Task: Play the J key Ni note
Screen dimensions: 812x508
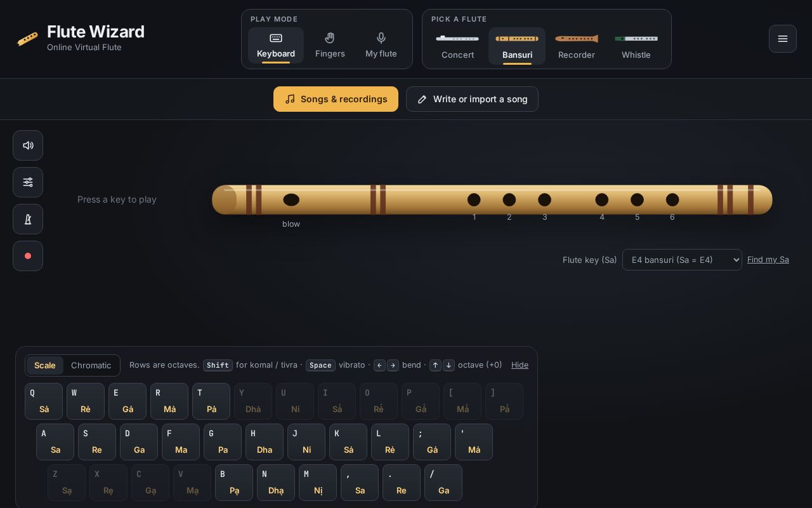Action: tap(306, 442)
